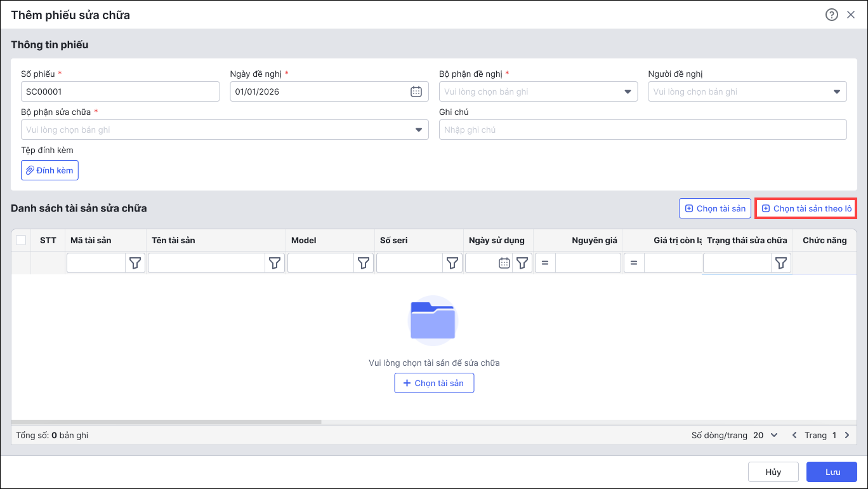Click the Ghi chú note input field
Screen dimensions: 868x489
(x=642, y=130)
